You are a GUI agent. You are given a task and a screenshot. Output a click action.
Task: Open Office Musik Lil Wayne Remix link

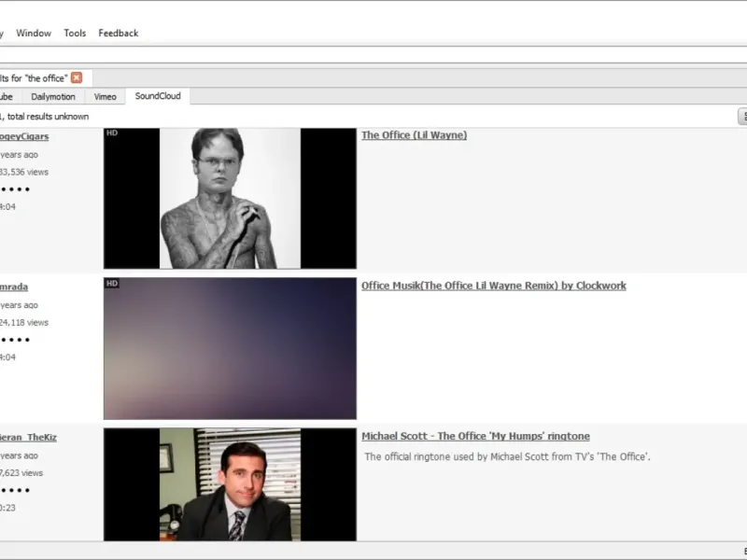click(494, 286)
